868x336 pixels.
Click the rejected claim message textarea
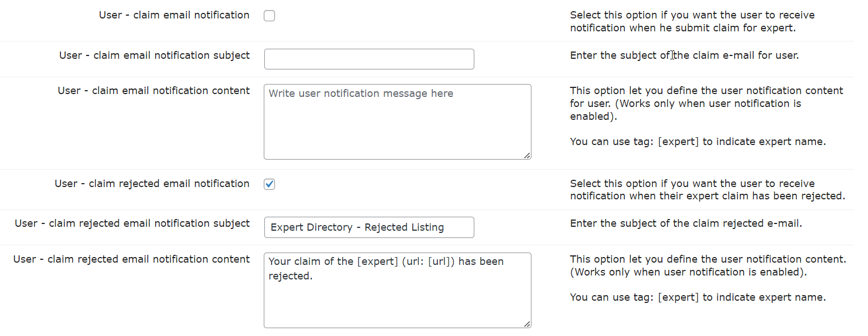point(398,290)
